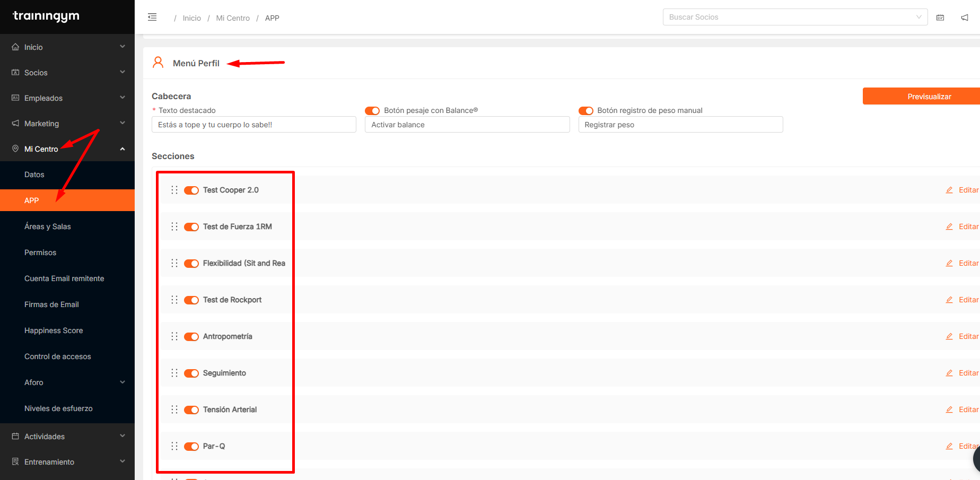Select Happiness Score in sidebar

click(x=54, y=330)
